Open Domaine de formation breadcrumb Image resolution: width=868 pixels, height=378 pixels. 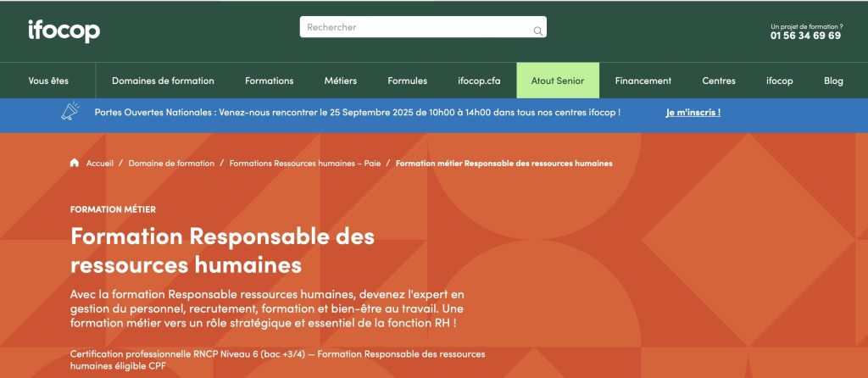[x=171, y=164]
